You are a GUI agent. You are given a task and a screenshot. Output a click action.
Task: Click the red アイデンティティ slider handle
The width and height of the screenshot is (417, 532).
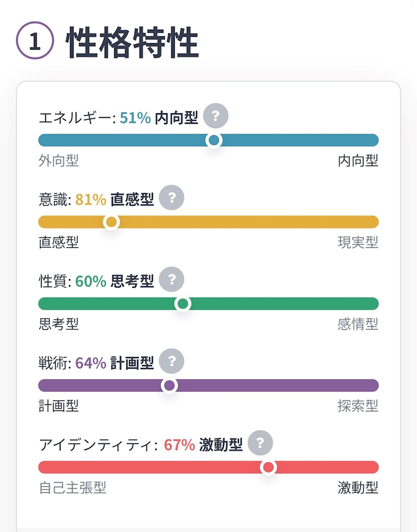click(268, 467)
